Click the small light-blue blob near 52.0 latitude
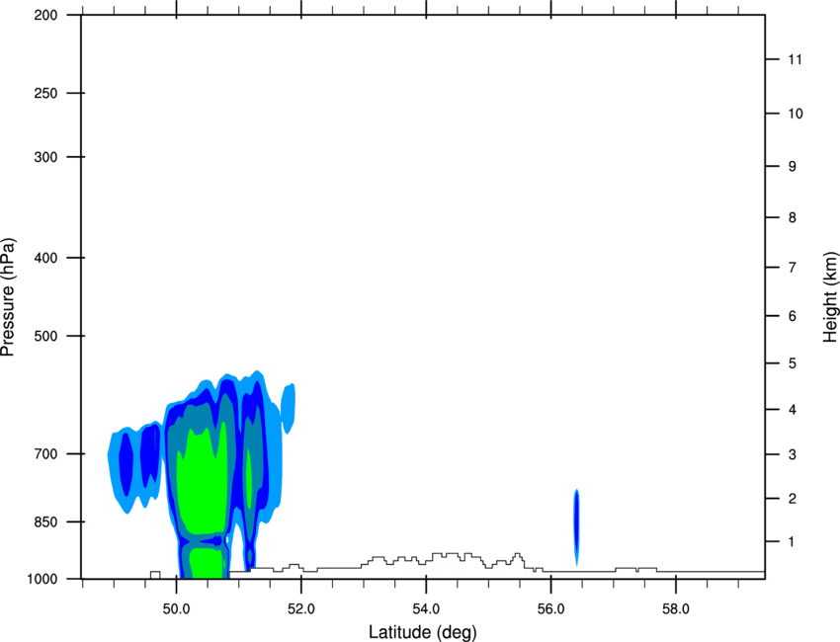Viewport: 840px width, 642px height. 289,409
